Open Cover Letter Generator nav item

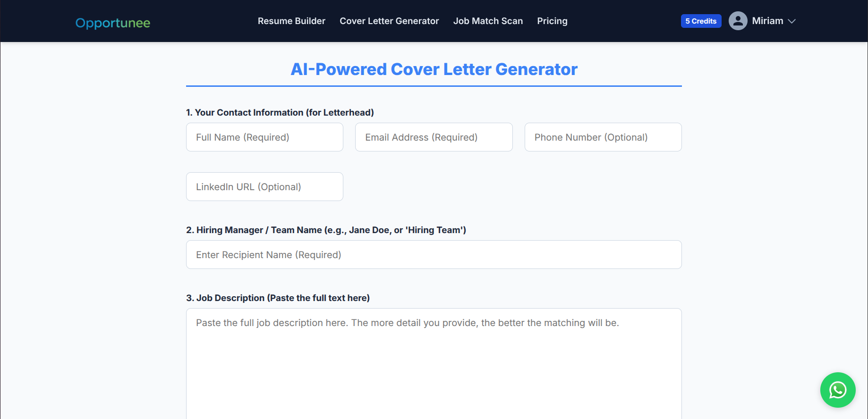point(389,21)
